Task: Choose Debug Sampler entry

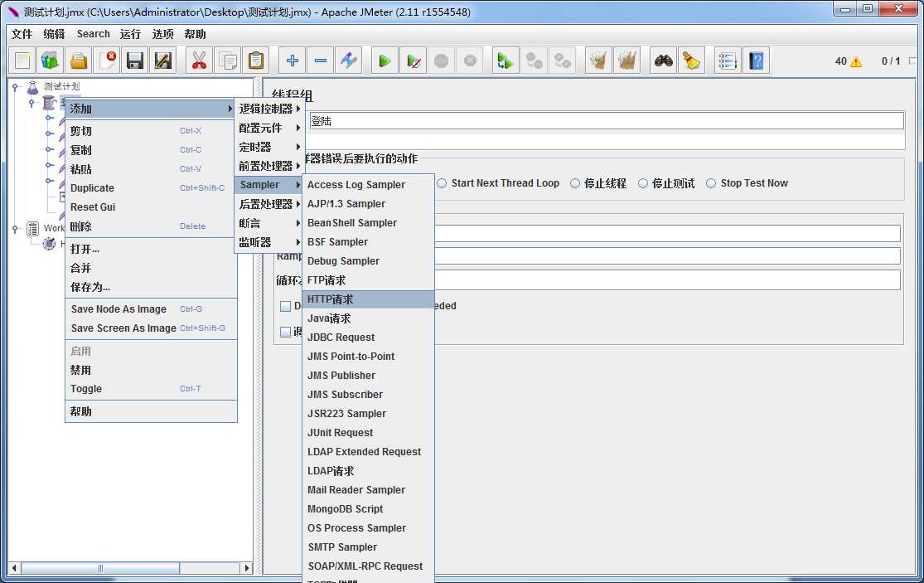Action: (x=368, y=261)
